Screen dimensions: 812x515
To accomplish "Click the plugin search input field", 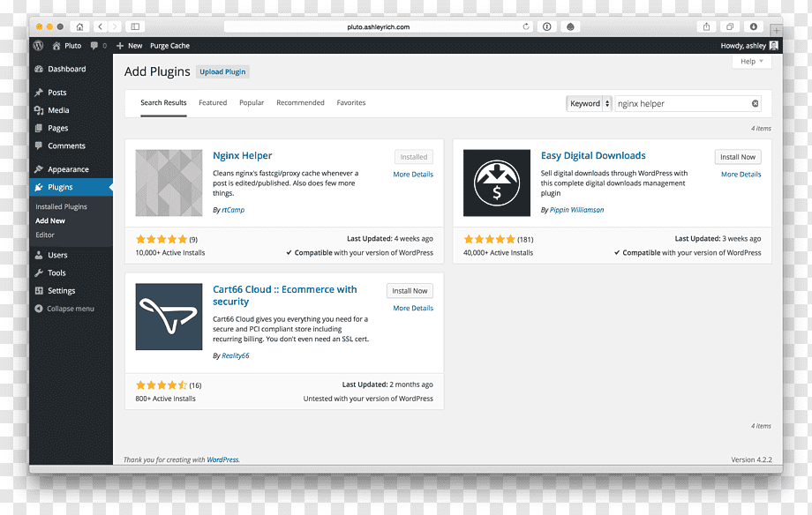I will tap(682, 103).
